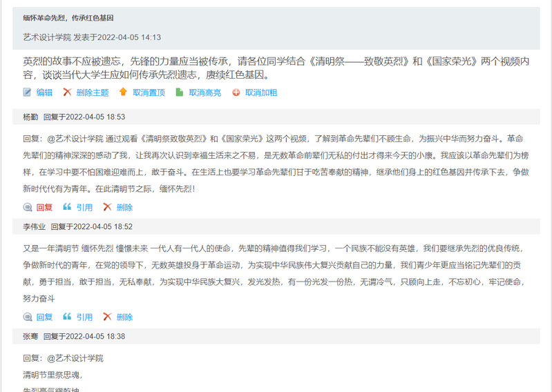
Task: Click the red X icon for 删除主题
Action: coord(67,92)
